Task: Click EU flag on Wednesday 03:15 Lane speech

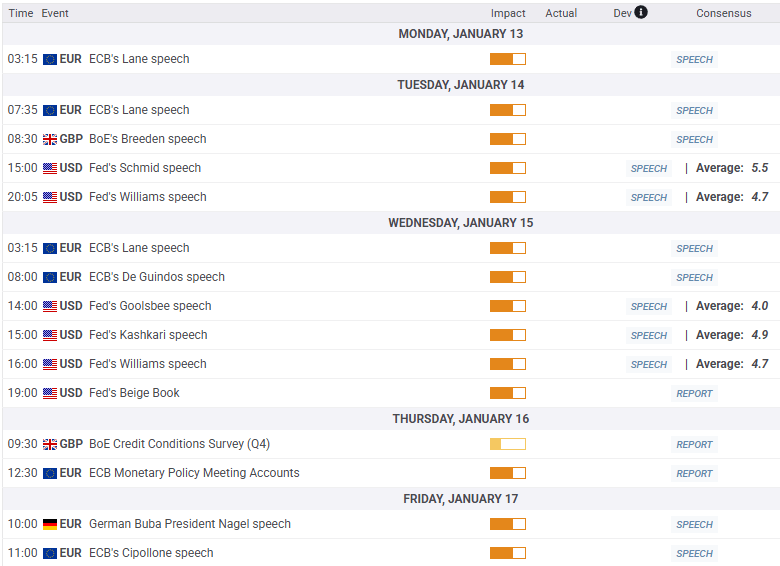Action: pos(50,248)
